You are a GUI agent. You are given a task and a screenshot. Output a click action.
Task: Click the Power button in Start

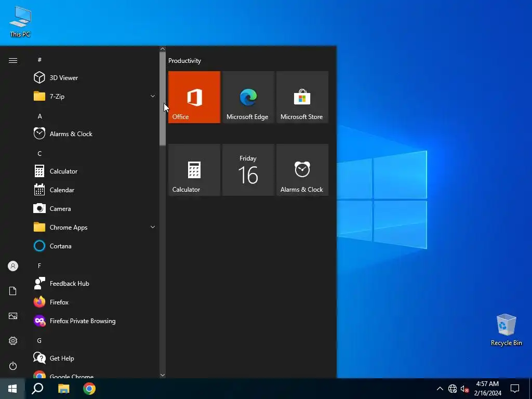pos(13,366)
